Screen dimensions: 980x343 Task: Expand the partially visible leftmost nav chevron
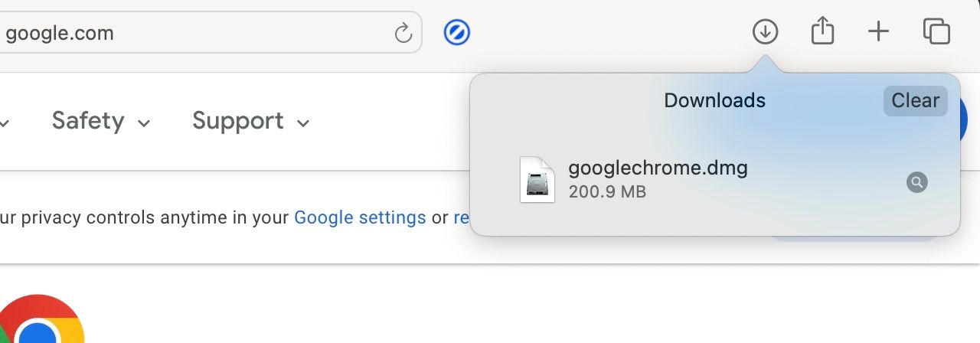click(x=4, y=123)
